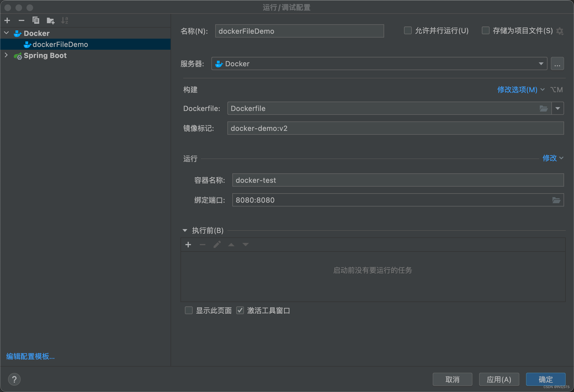This screenshot has width=574, height=392.
Task: Select Spring Boot group label
Action: tap(45, 55)
